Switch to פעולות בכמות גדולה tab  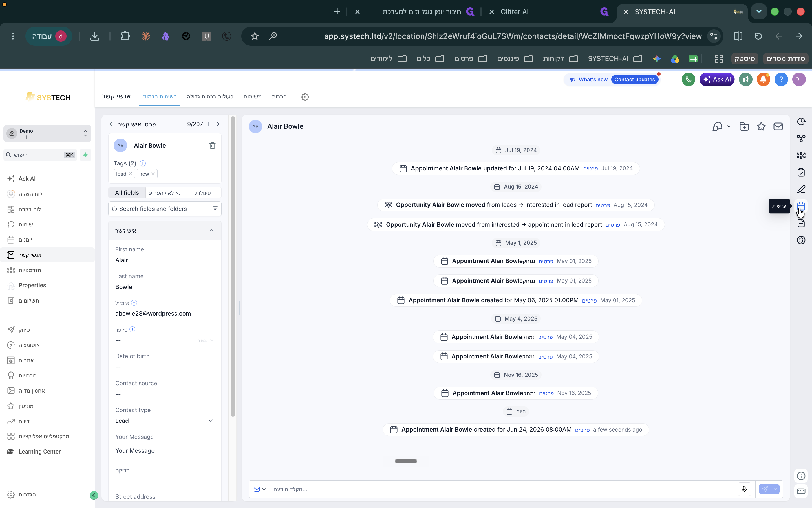pyautogui.click(x=210, y=97)
